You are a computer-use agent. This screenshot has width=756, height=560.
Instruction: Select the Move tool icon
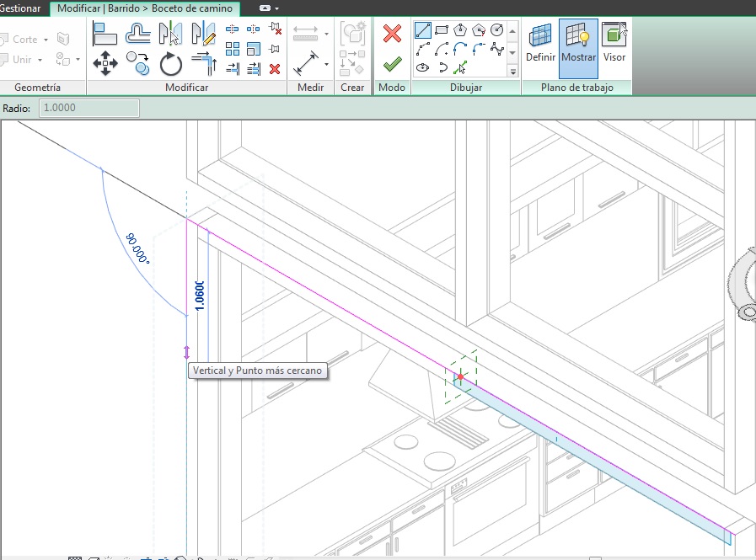tap(105, 62)
